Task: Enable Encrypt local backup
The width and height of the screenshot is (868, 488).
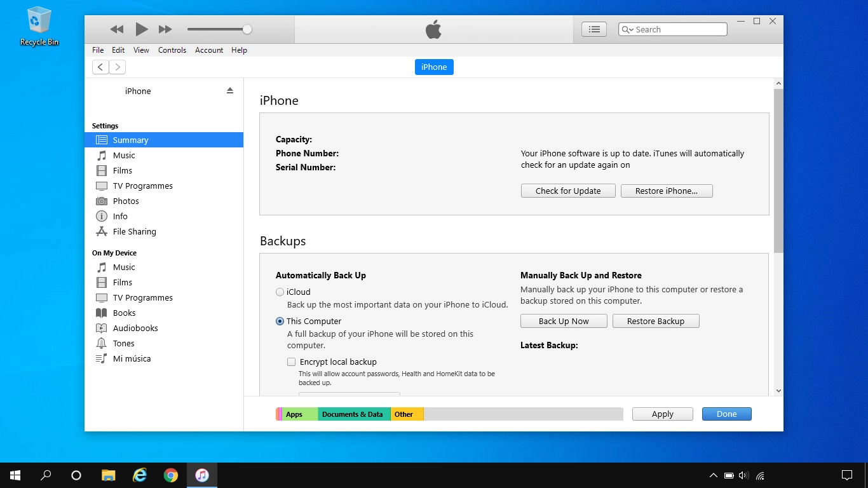Action: tap(291, 362)
